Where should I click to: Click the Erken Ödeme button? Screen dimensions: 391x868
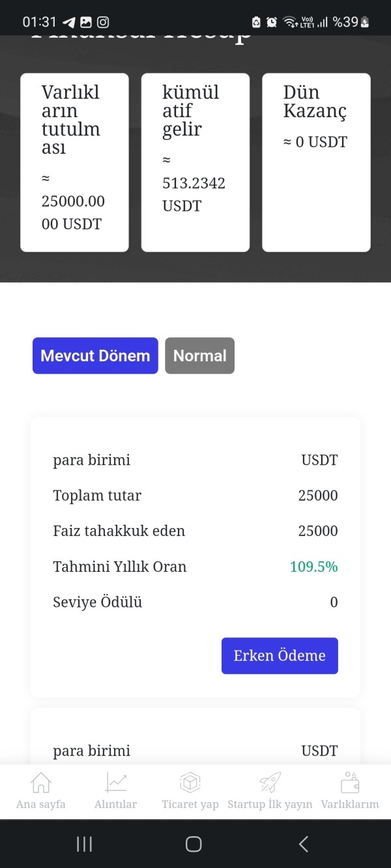tap(280, 656)
